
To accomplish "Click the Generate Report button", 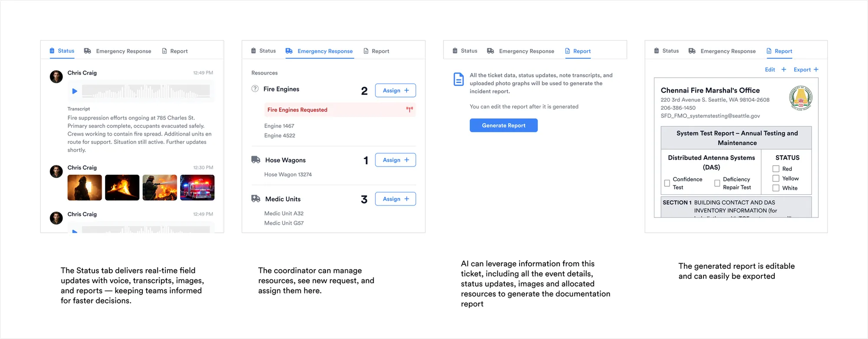I will point(503,125).
